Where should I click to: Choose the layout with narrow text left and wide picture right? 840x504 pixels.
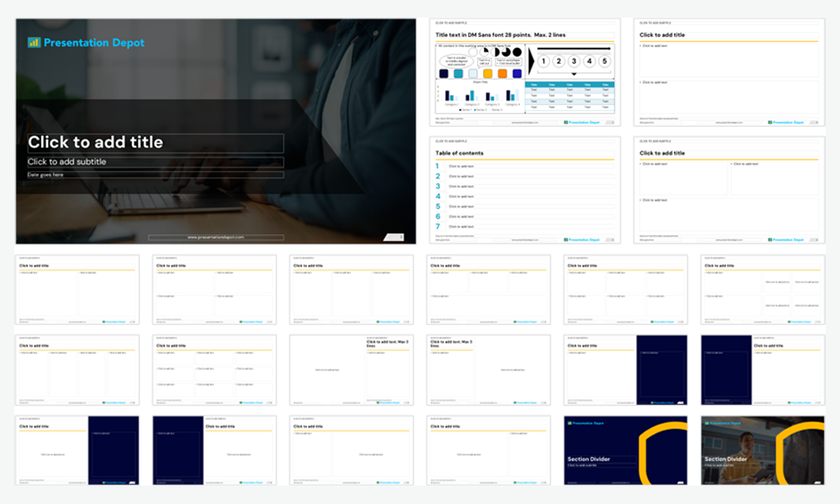(351, 450)
